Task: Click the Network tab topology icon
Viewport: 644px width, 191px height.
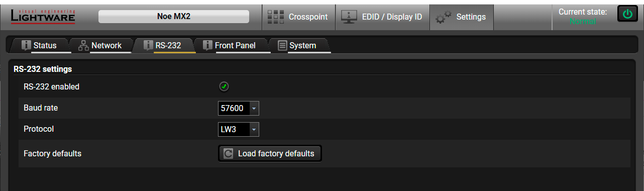Action: 84,45
